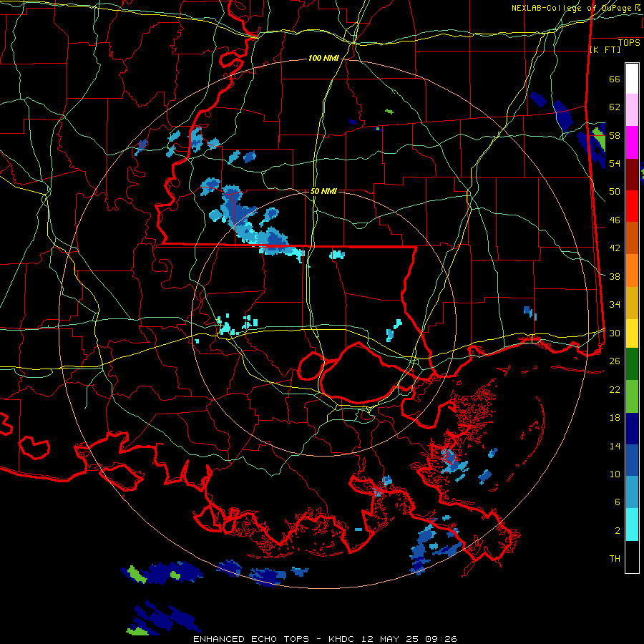Pick the dark green legend swatch
This screenshot has width=644, height=644.
[x=632, y=364]
